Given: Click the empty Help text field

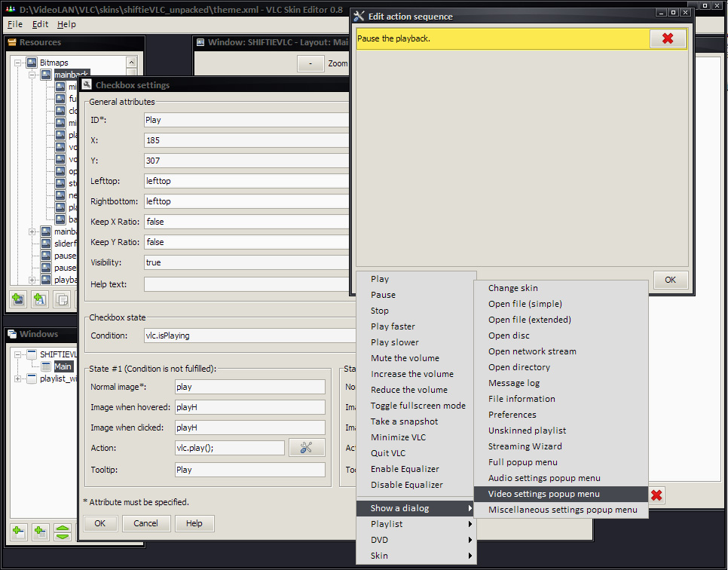Looking at the screenshot, I should click(246, 284).
